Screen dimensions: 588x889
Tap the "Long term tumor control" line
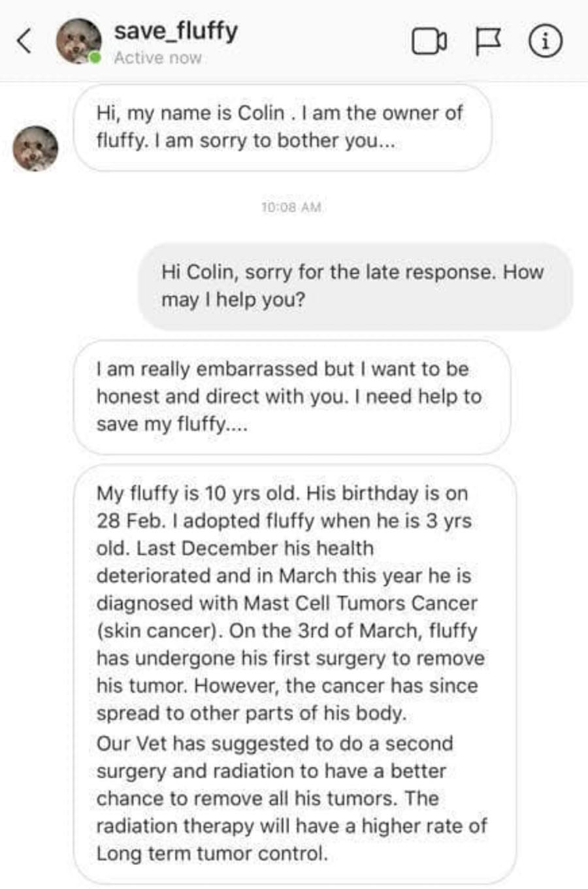(x=212, y=854)
